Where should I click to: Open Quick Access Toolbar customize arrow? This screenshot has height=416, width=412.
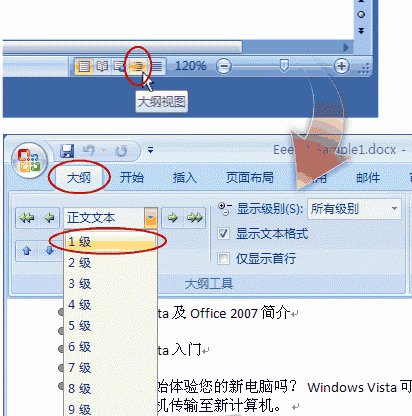coord(150,150)
